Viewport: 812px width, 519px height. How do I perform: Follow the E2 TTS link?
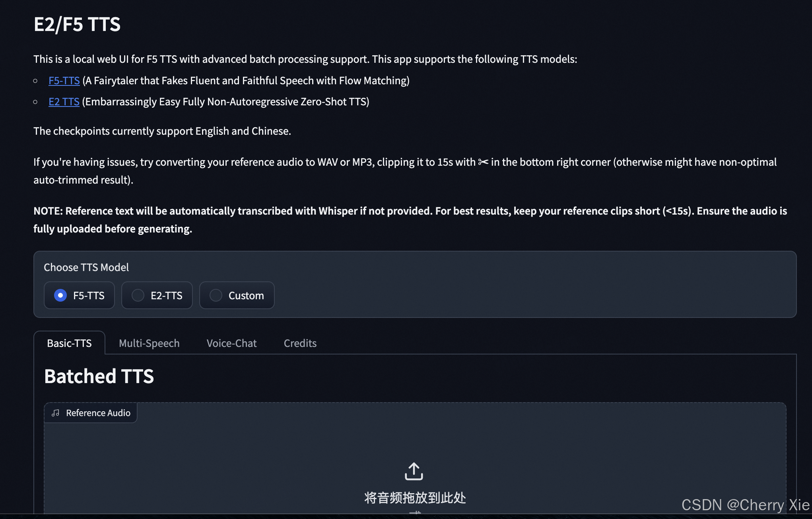tap(64, 102)
